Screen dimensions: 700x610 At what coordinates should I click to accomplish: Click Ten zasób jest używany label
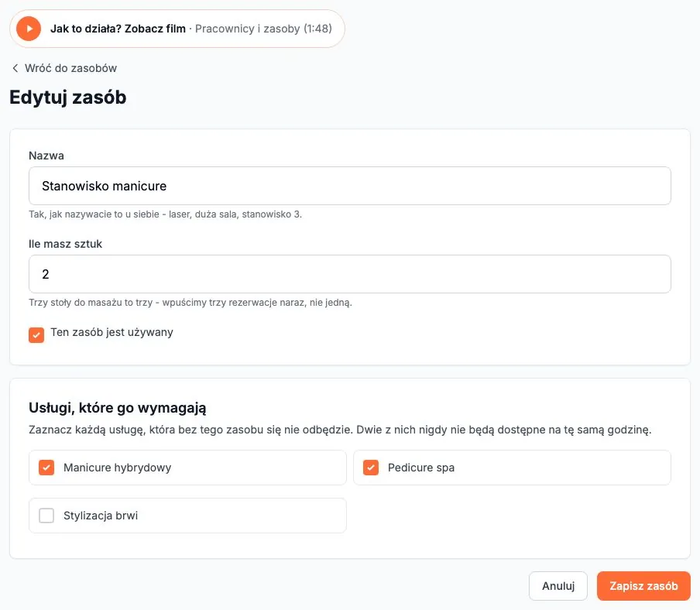point(112,332)
